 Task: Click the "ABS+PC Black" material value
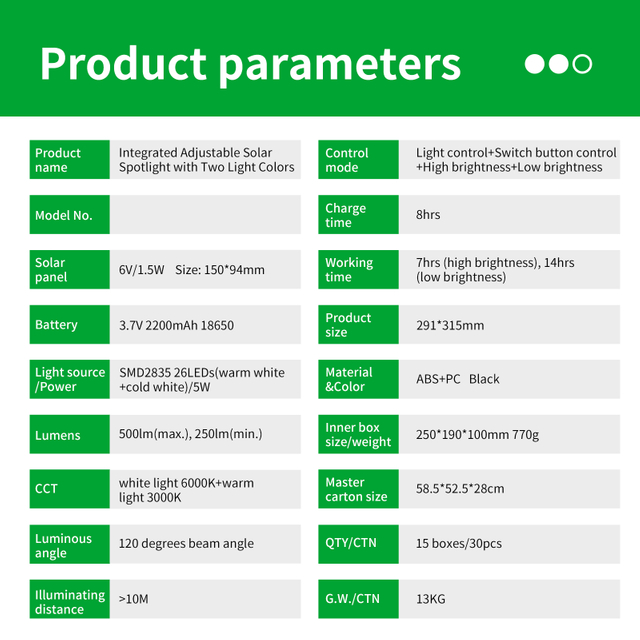(457, 380)
